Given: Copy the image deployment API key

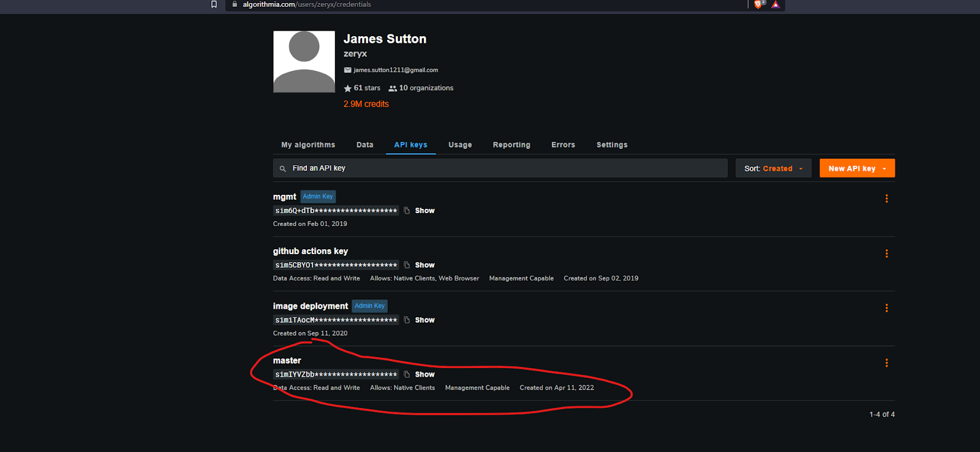Looking at the screenshot, I should (407, 320).
